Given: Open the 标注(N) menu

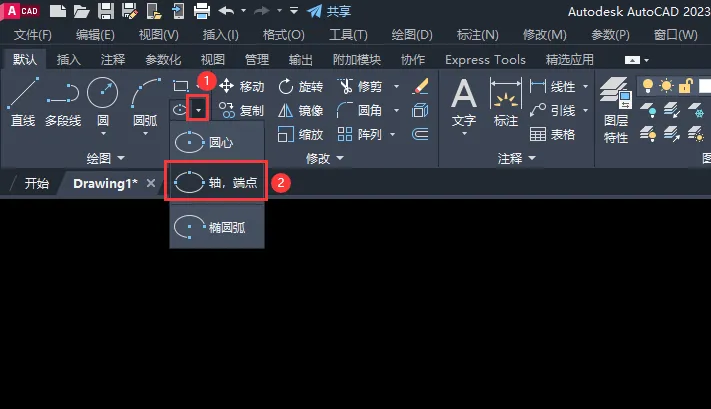Looking at the screenshot, I should (x=477, y=35).
